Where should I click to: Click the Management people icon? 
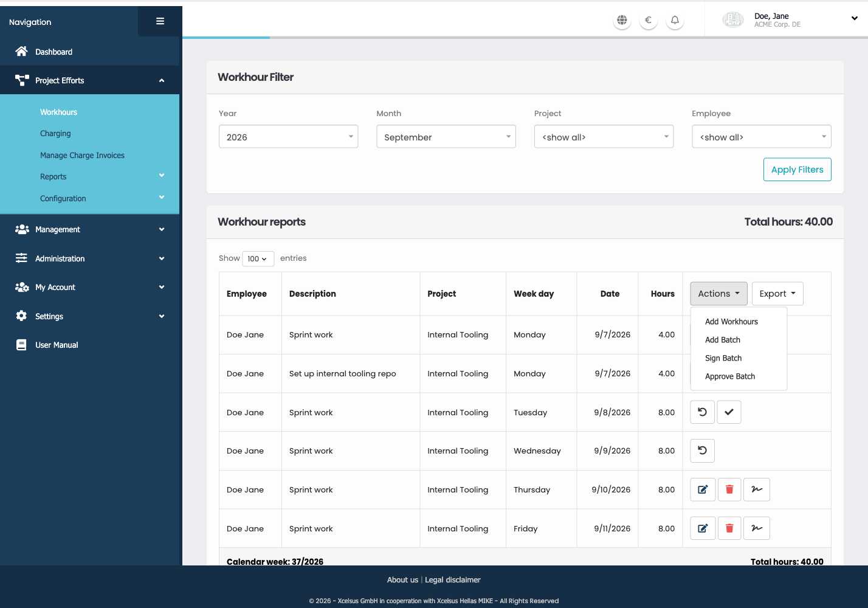point(22,229)
